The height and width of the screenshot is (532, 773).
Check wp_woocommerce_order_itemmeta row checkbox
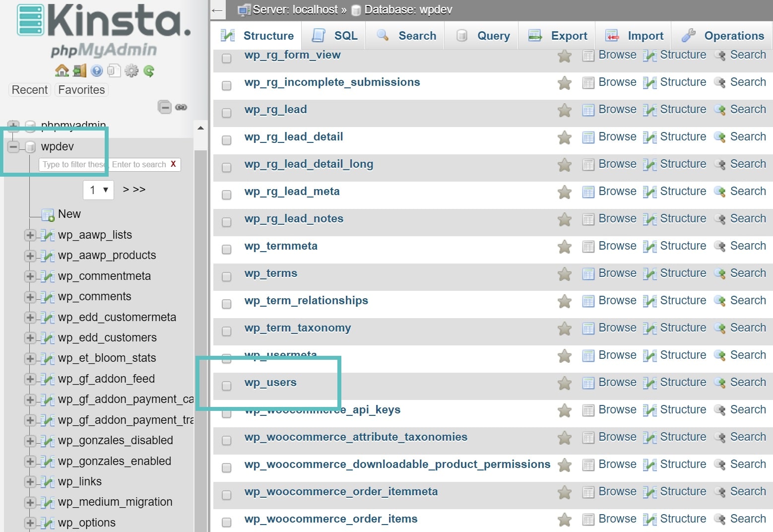click(226, 495)
